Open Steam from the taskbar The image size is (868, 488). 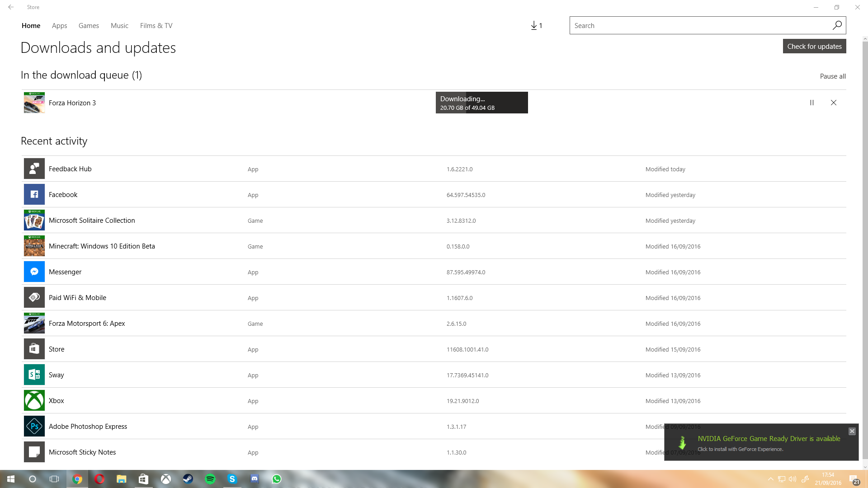pos(188,479)
